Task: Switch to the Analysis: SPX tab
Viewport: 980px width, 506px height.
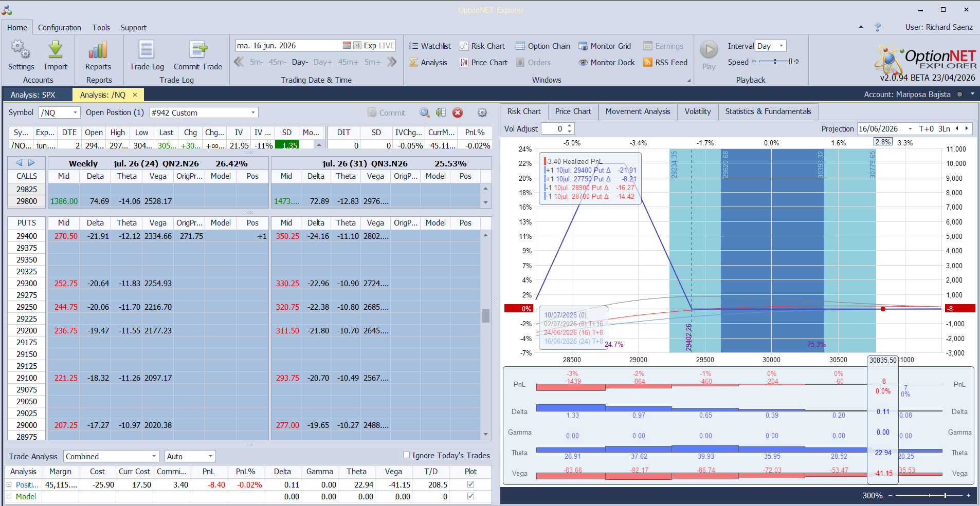Action: [33, 95]
